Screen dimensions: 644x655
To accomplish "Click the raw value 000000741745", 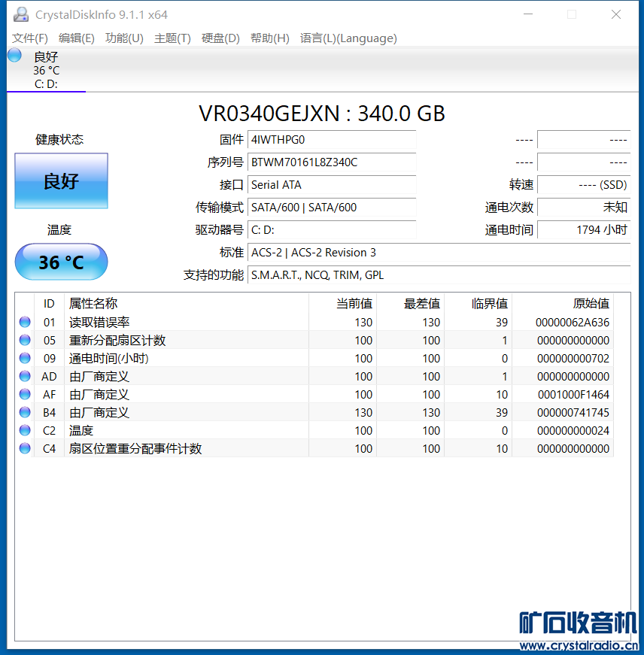I will pyautogui.click(x=573, y=412).
